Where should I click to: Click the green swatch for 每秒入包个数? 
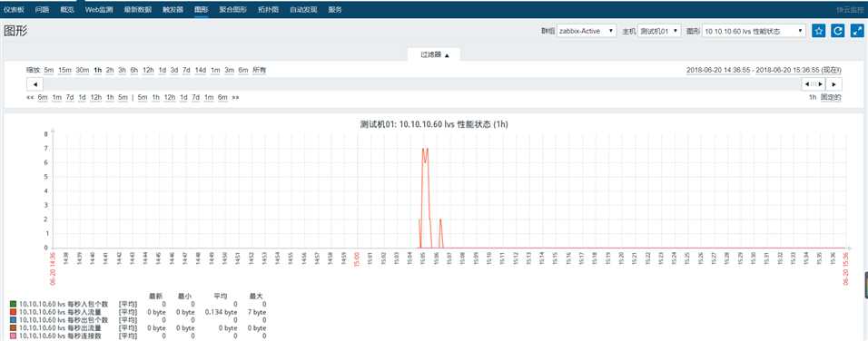click(13, 305)
